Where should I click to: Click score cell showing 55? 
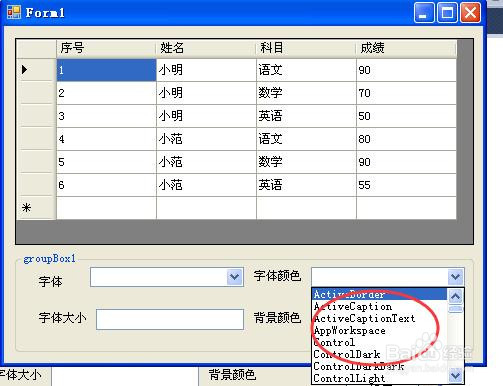pos(406,185)
